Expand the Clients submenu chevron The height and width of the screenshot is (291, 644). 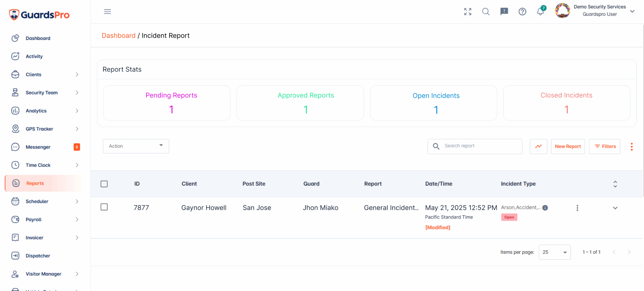tap(77, 74)
